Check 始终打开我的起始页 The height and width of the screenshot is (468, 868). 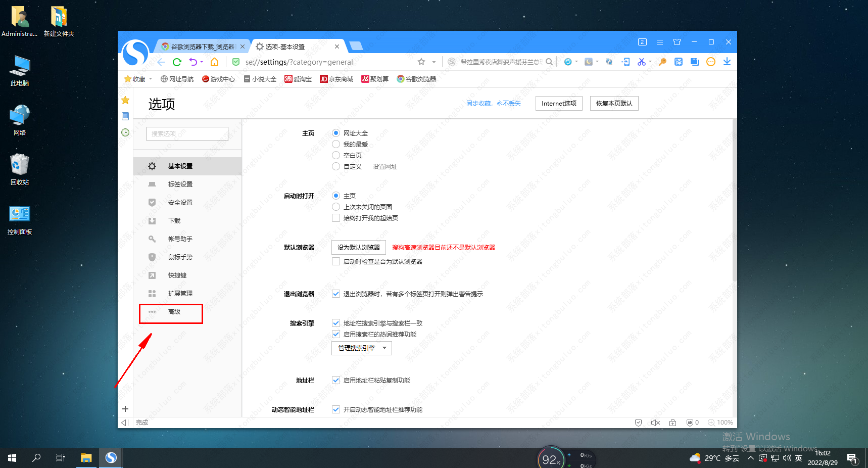coord(336,218)
